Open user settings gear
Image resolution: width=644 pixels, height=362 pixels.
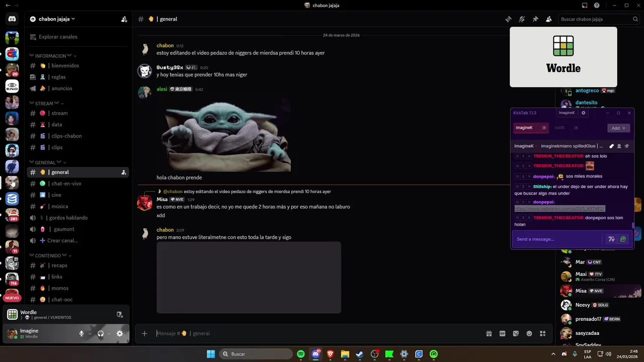(120, 333)
